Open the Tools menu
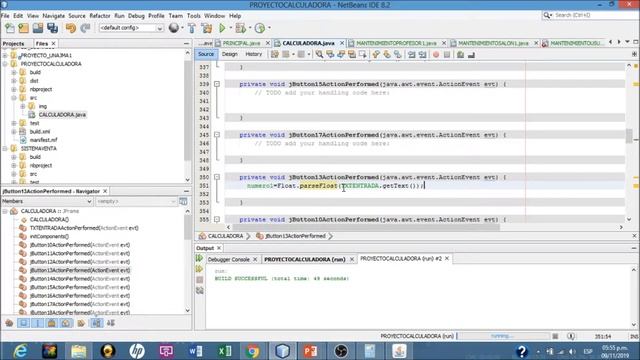The image size is (640, 360). click(193, 16)
